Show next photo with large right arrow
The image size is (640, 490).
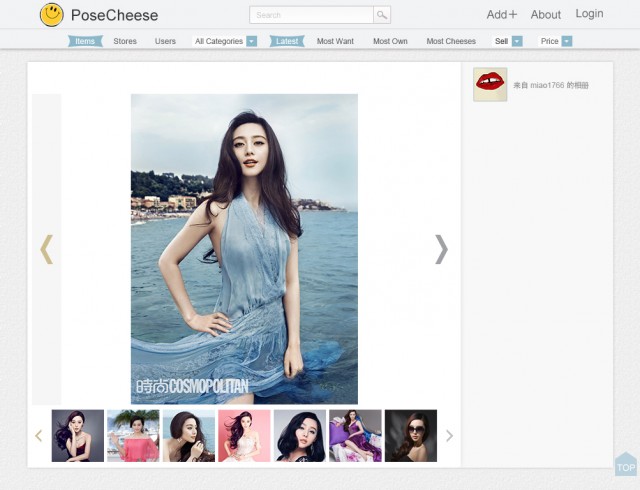coord(441,249)
